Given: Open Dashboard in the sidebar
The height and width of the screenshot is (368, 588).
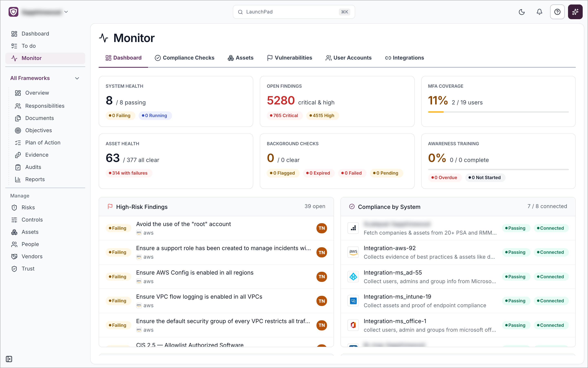Looking at the screenshot, I should [x=45, y=34].
